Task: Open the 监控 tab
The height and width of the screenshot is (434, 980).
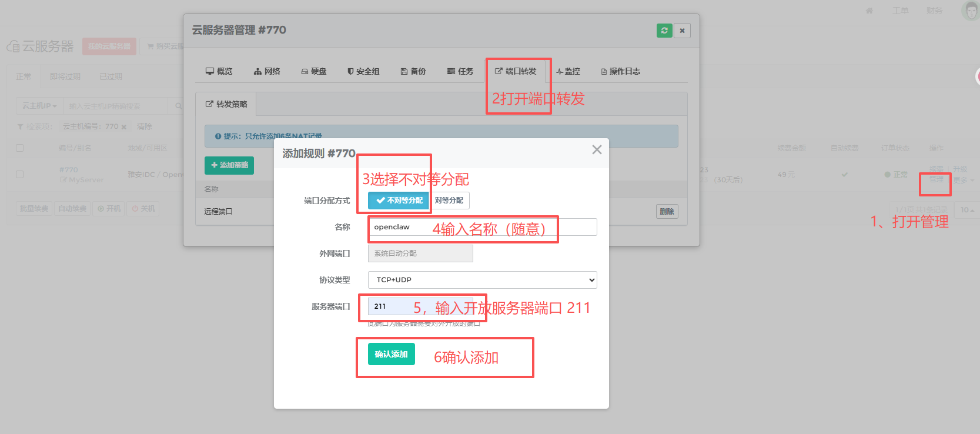Action: [x=568, y=71]
